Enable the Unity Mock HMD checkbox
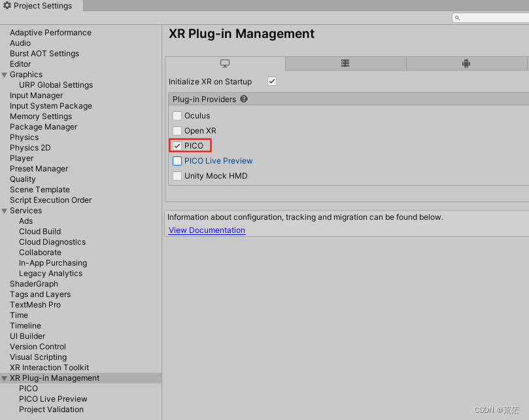 pos(177,176)
